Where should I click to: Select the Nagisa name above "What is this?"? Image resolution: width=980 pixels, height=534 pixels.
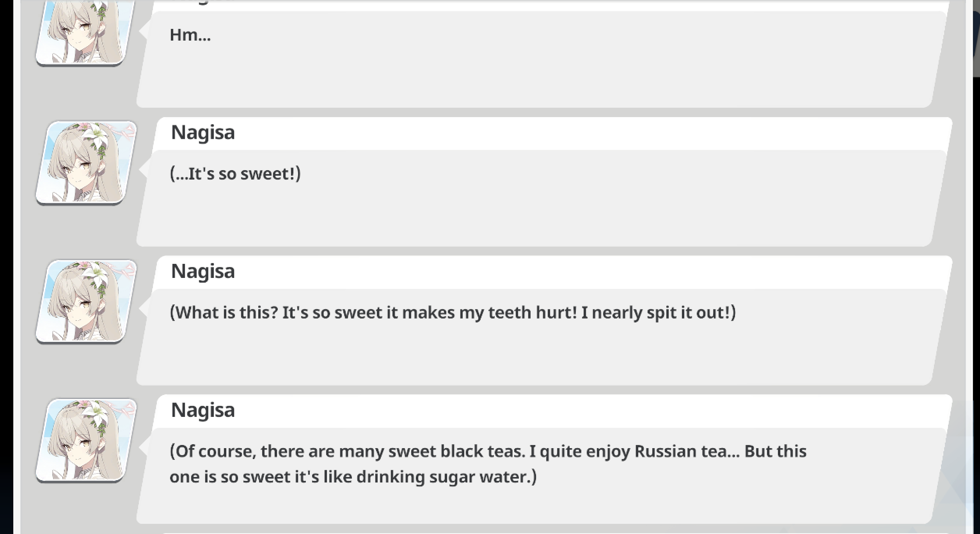[x=203, y=271]
